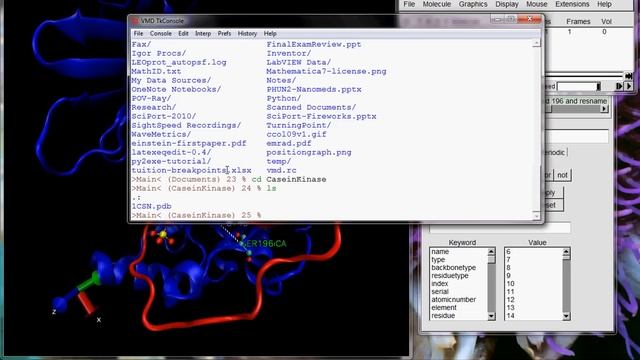Click positiongraph.png in listing
Viewport: 640px width, 360px height.
(309, 152)
